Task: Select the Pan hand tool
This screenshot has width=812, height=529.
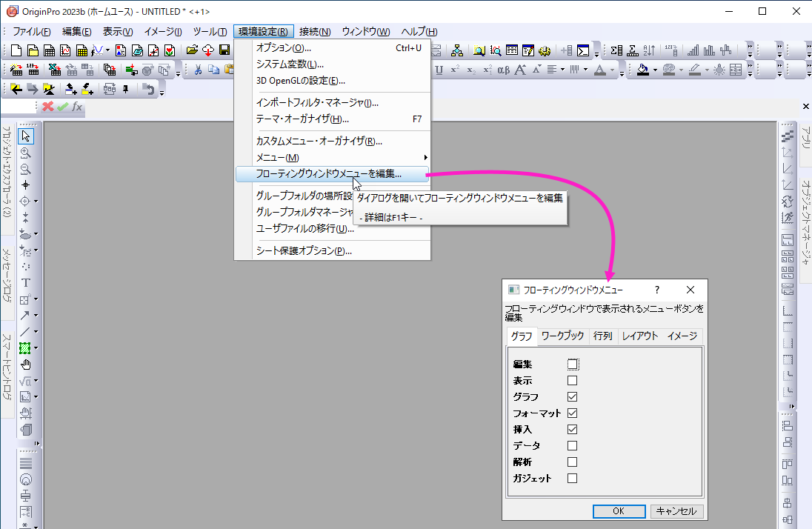Action: click(25, 365)
